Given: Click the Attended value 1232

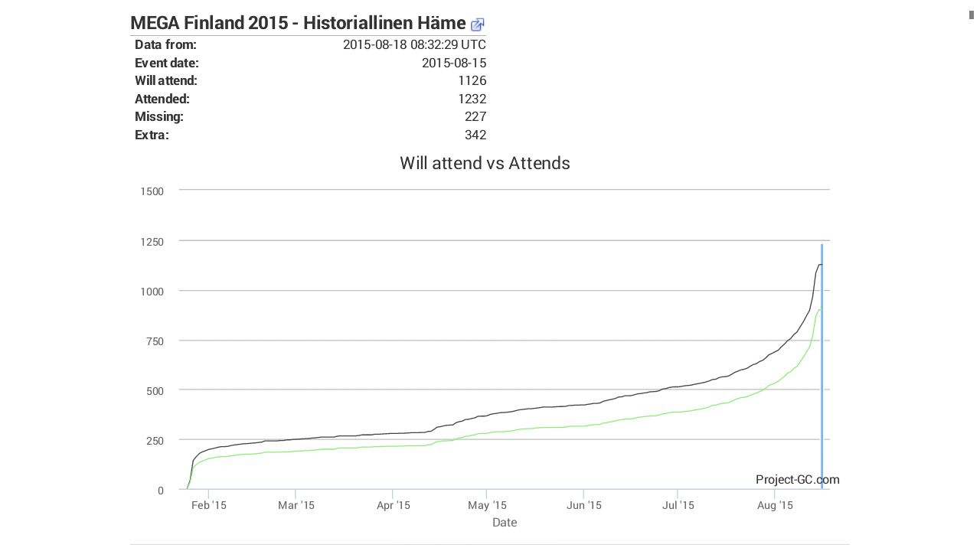Looking at the screenshot, I should pyautogui.click(x=472, y=99).
